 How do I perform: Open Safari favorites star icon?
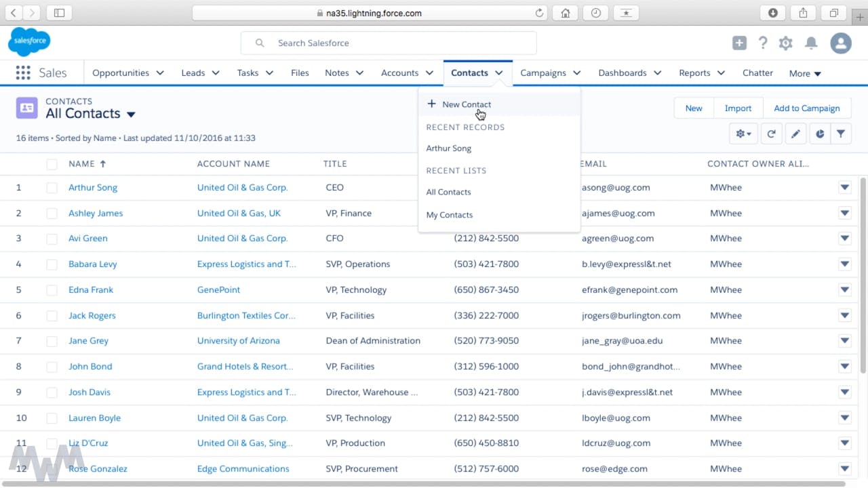click(x=626, y=13)
